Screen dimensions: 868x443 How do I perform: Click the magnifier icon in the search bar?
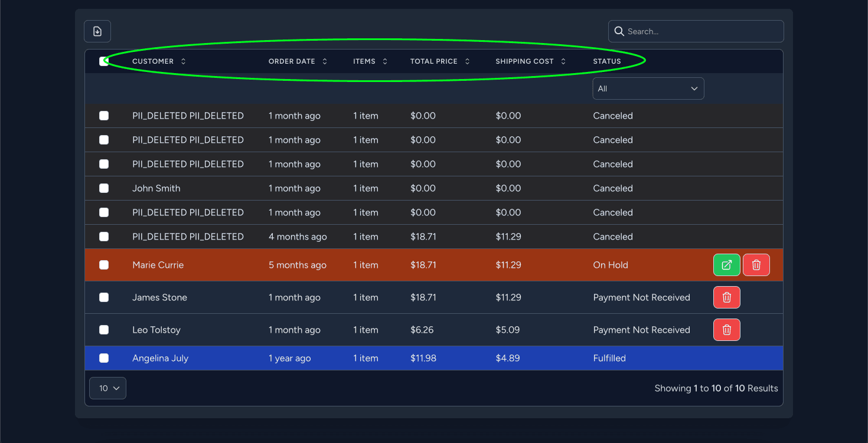coord(619,31)
